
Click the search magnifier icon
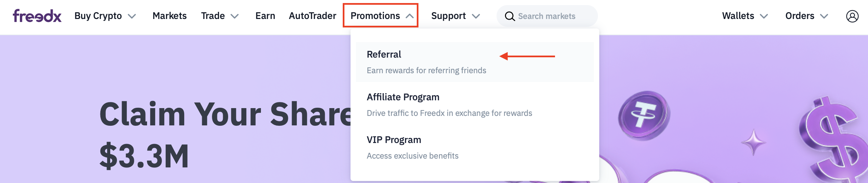click(509, 16)
